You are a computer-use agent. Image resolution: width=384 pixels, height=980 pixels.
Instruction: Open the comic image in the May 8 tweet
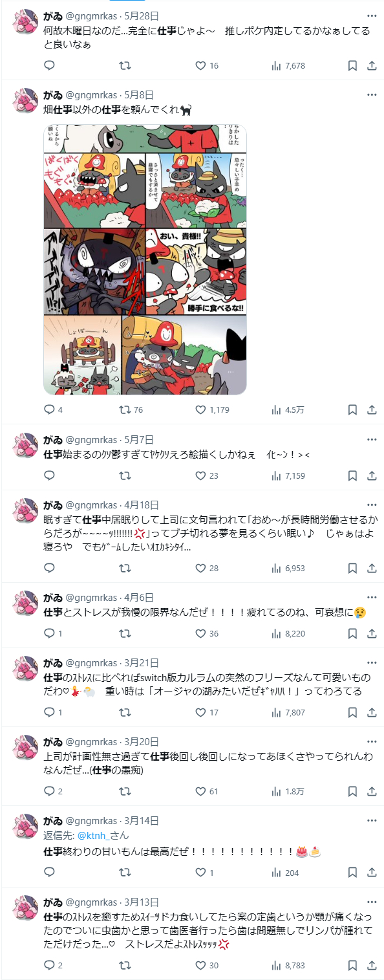click(145, 259)
